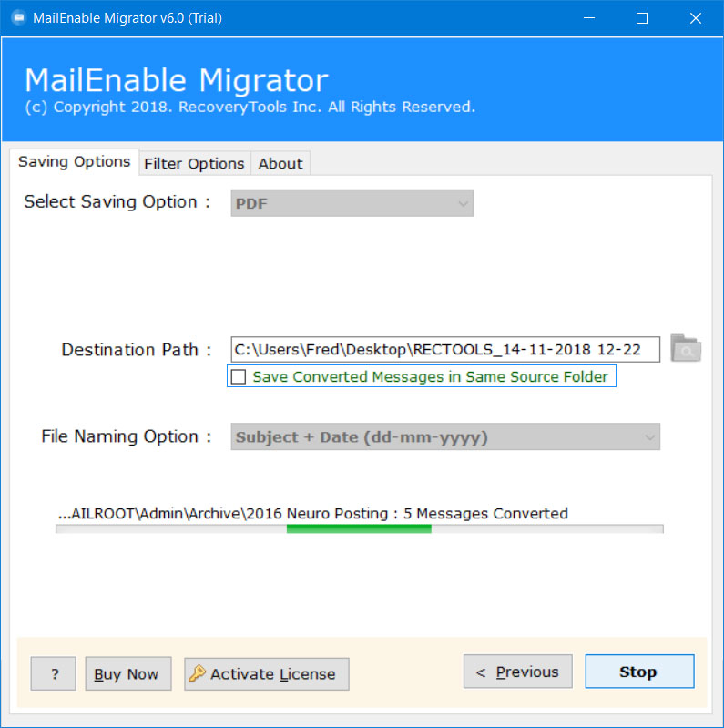Image resolution: width=724 pixels, height=728 pixels.
Task: Open the Filter Options tab
Action: [x=195, y=163]
